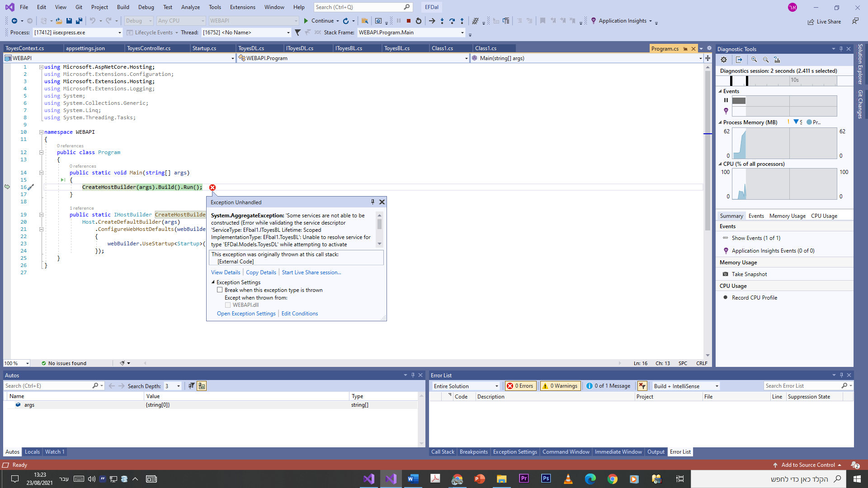Enable Break when this exception type is thrown
This screenshot has height=488, width=868.
pyautogui.click(x=220, y=290)
